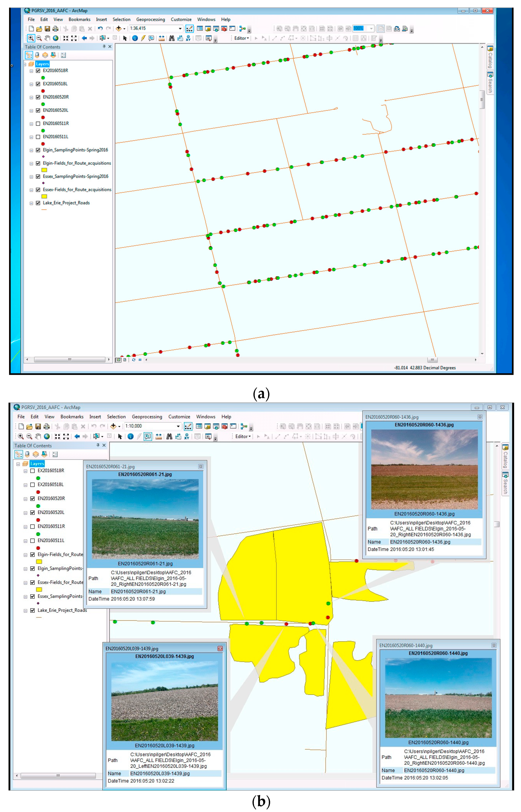Check the EN20160511R layer in window (a)
Image resolution: width=521 pixels, height=812 pixels.
pos(38,124)
